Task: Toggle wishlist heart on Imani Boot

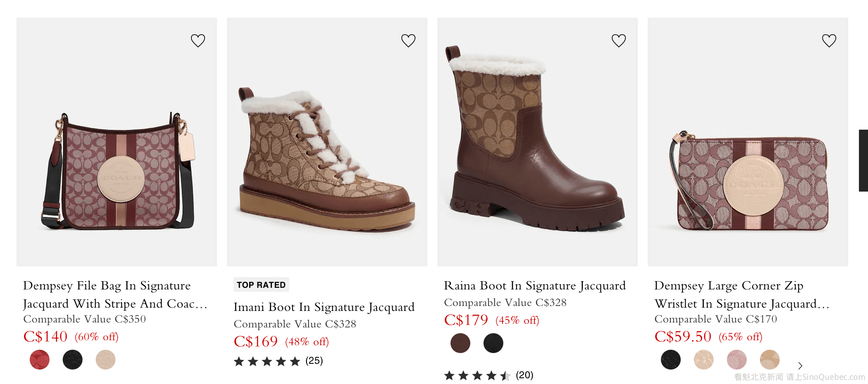Action: point(408,40)
